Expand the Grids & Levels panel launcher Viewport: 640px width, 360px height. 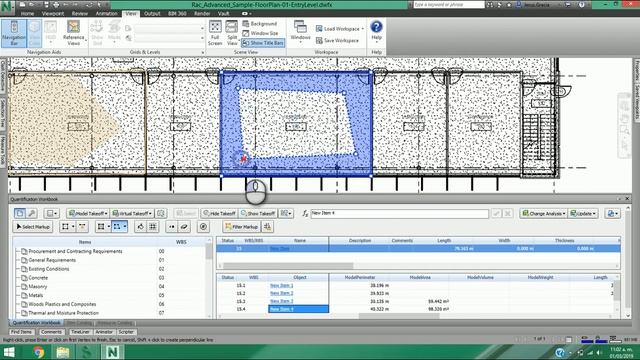click(x=202, y=52)
